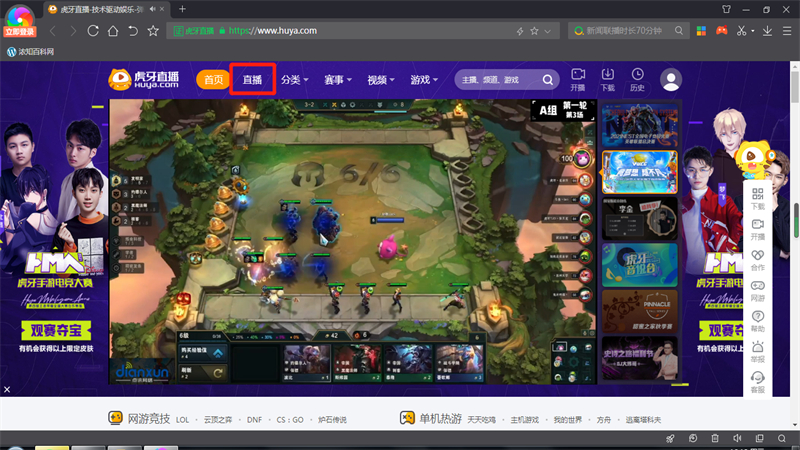This screenshot has width=800, height=450.
Task: Click the browser back arrow
Action: pos(53,31)
